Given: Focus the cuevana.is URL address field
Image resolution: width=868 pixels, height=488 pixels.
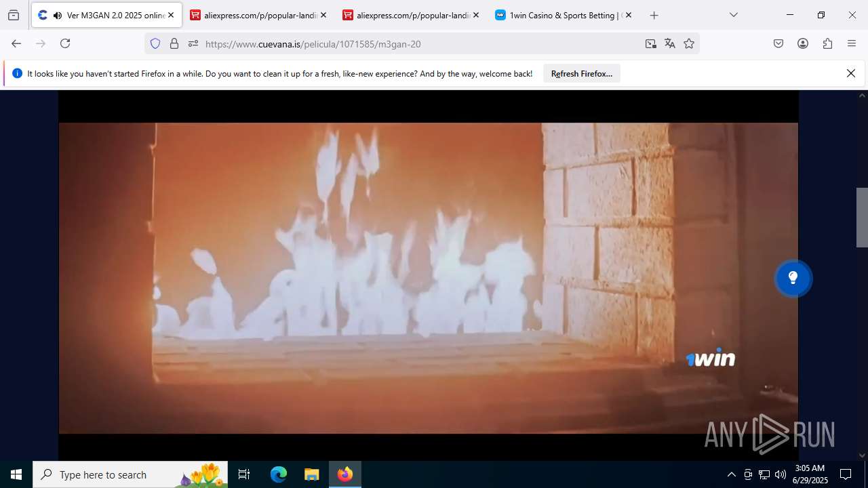Looking at the screenshot, I should pos(420,43).
